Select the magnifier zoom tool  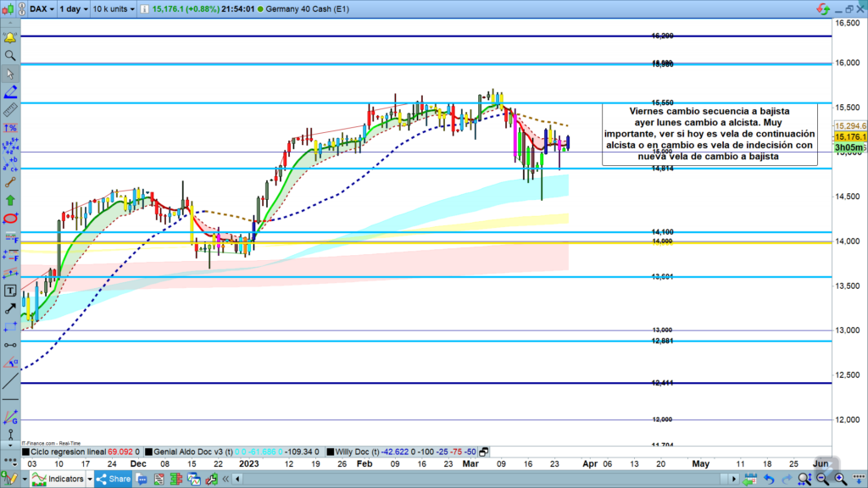tap(10, 56)
